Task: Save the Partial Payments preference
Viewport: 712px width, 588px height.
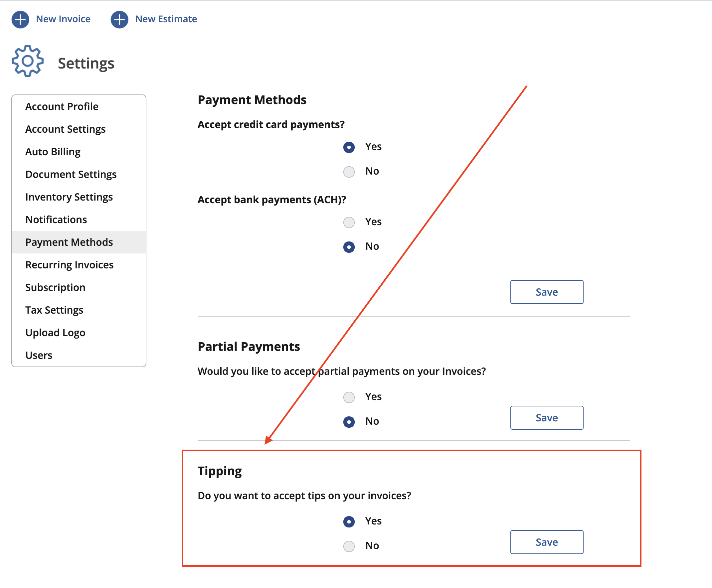Action: coord(546,418)
